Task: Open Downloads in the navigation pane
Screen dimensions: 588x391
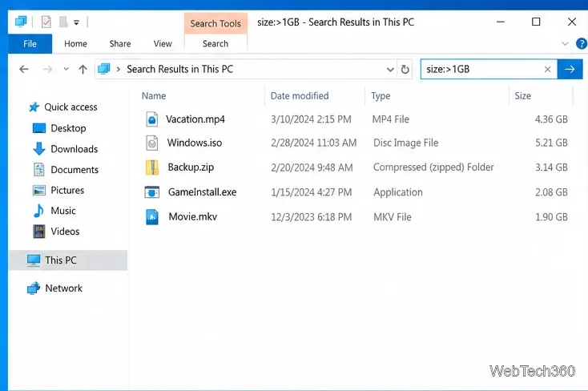Action: click(x=65, y=149)
